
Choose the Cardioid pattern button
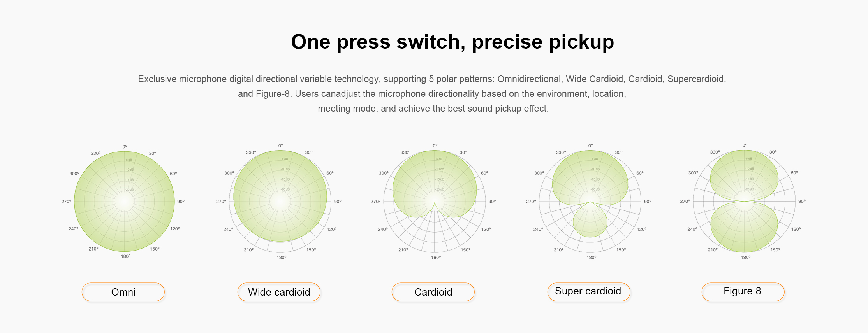pos(433,292)
